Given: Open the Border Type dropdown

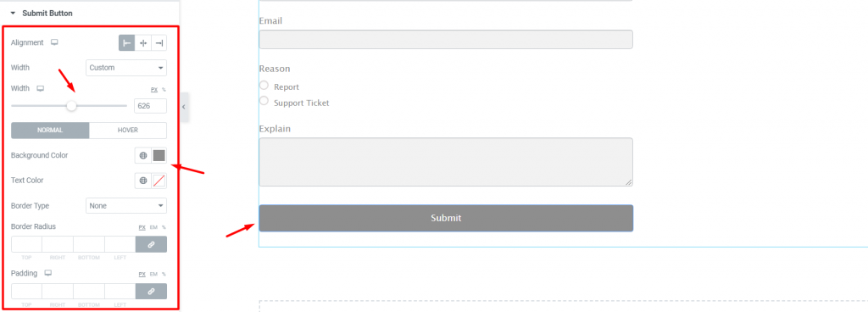Looking at the screenshot, I should pyautogui.click(x=126, y=206).
